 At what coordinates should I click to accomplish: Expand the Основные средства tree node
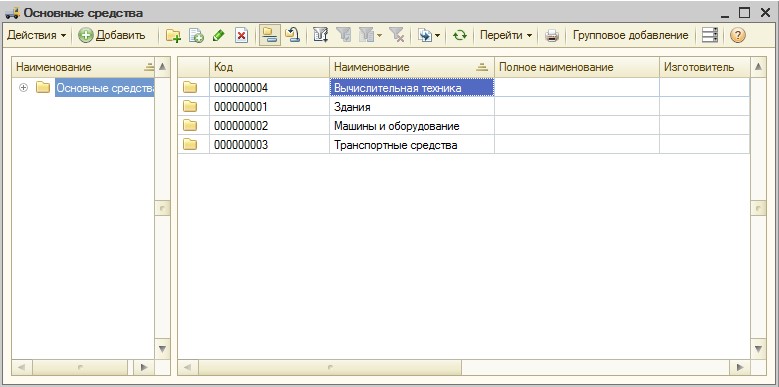[23, 88]
